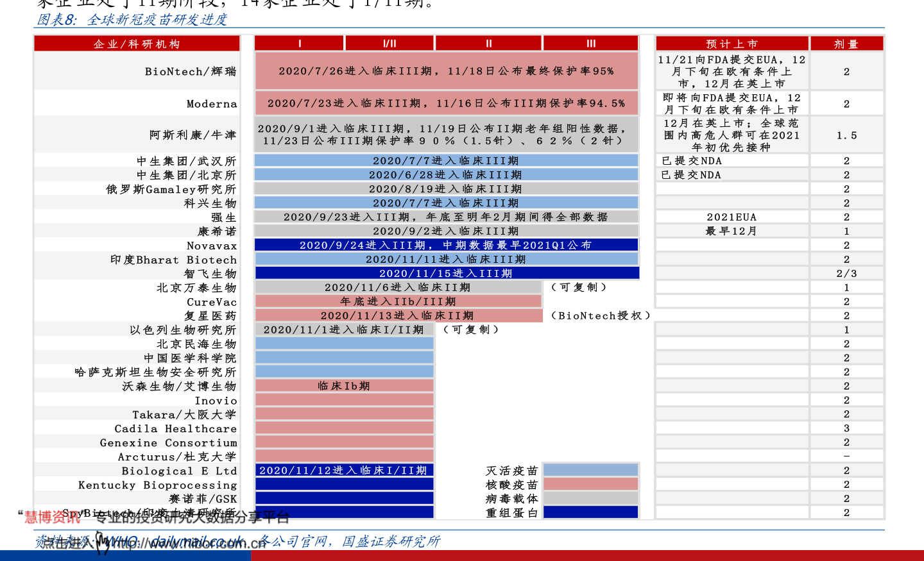The width and height of the screenshot is (924, 561).
Task: Click the bar 2020/11/13进入临床II期
Action: [398, 315]
